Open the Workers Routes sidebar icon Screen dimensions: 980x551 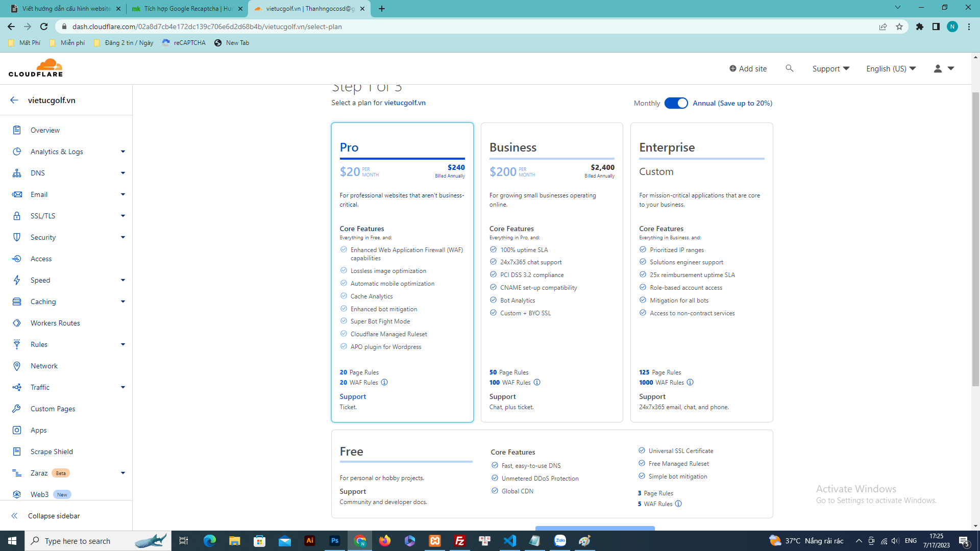(17, 323)
